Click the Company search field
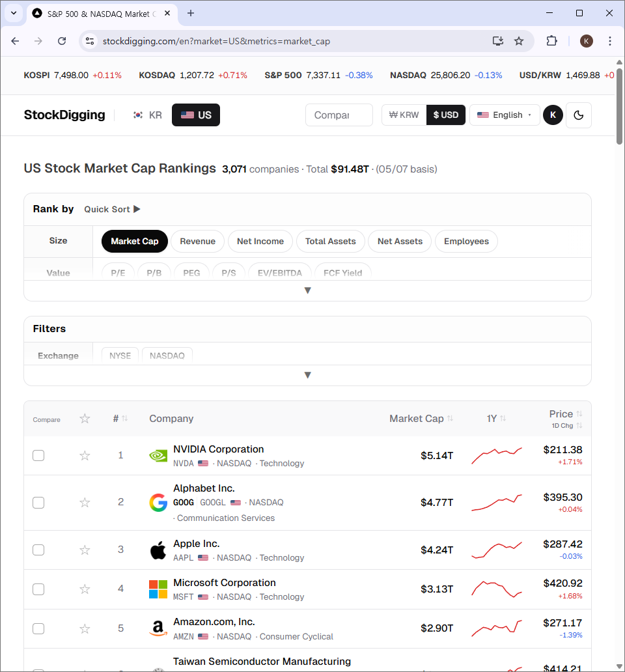 339,115
